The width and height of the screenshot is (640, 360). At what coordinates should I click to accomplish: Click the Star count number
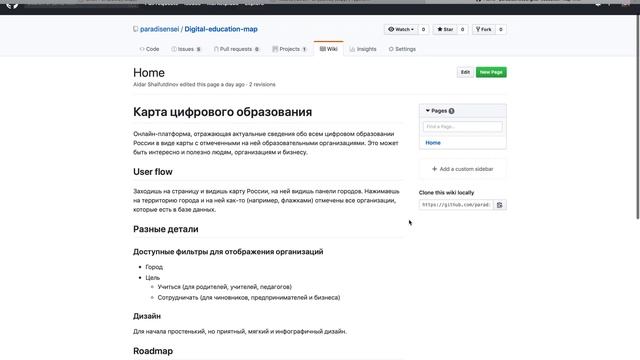point(462,29)
